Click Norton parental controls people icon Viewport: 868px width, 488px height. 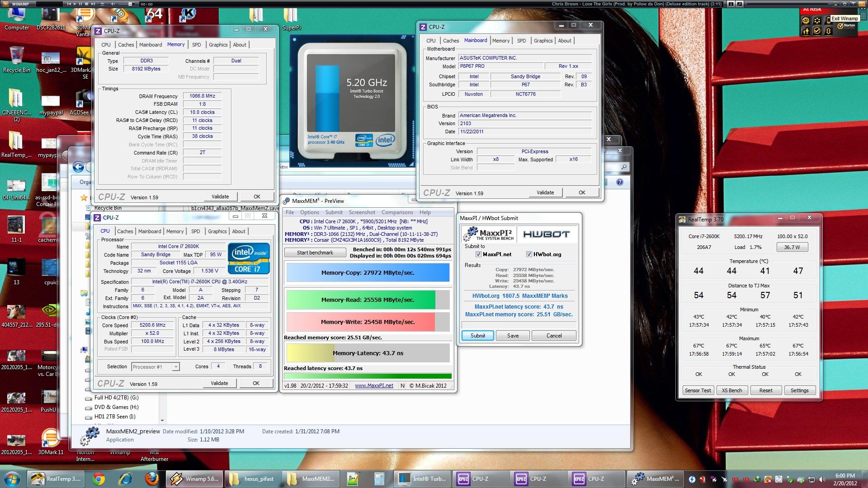point(806,31)
